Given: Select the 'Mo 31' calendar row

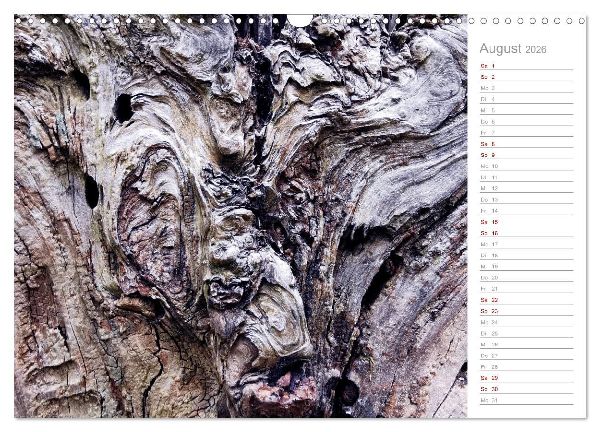Looking at the screenshot, I should click(x=527, y=400).
